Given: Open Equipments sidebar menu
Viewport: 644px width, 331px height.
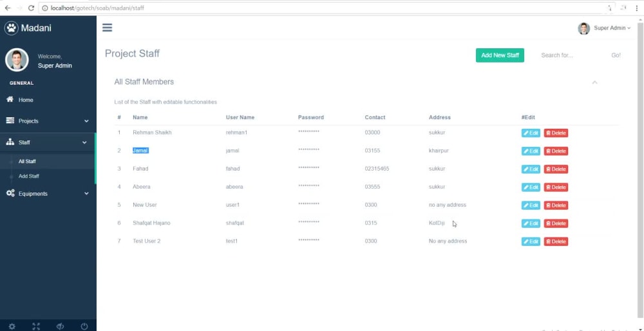Looking at the screenshot, I should coord(48,193).
